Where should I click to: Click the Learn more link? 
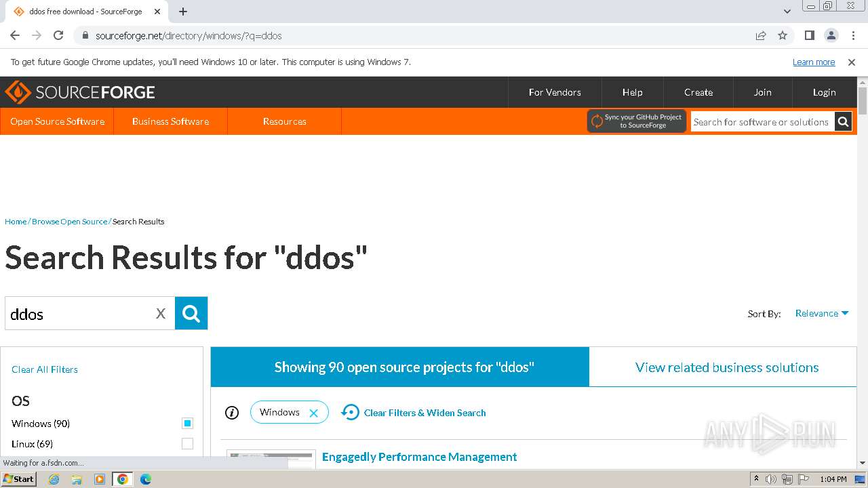click(814, 62)
